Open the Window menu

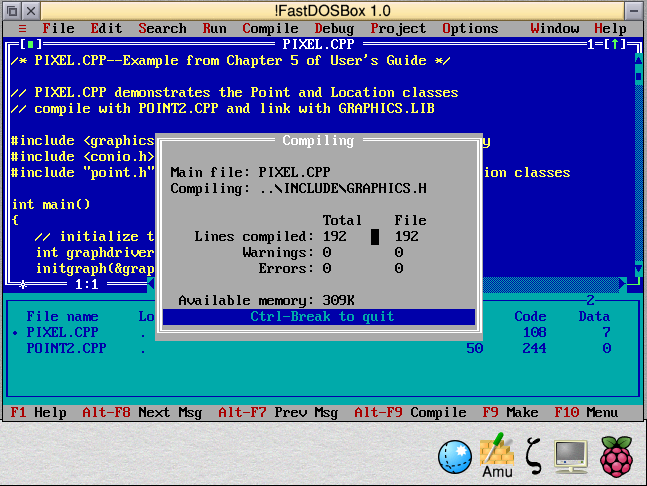555,28
